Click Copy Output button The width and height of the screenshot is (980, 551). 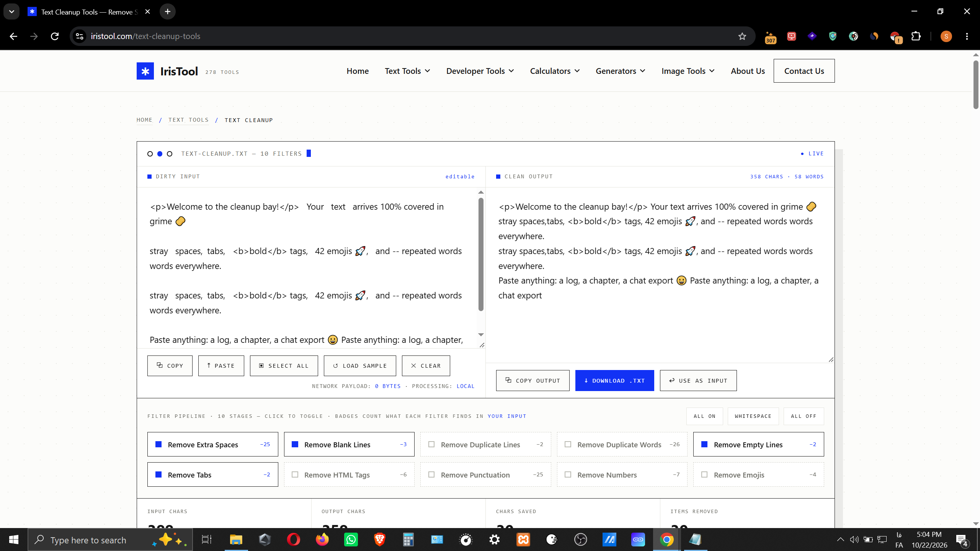tap(532, 380)
